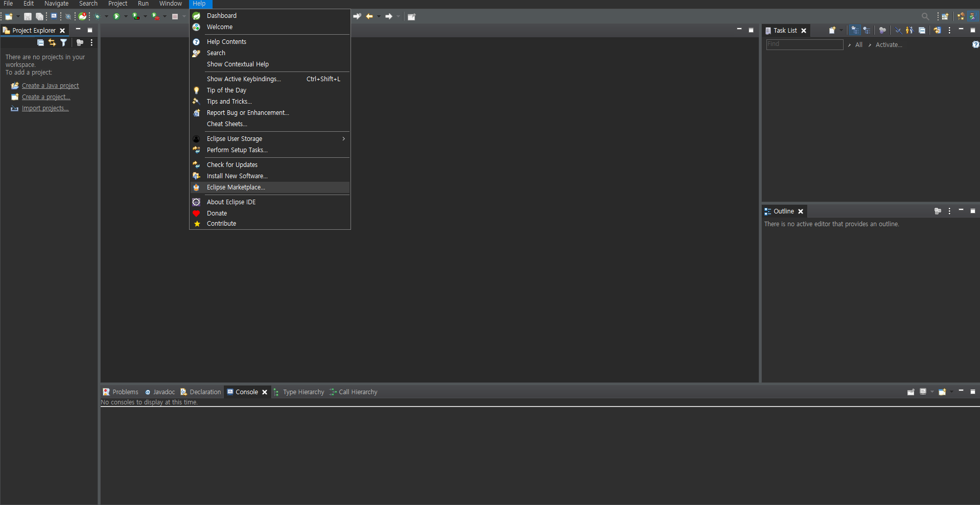Start debugging with the bug icon
Image resolution: width=980 pixels, height=505 pixels.
[98, 16]
